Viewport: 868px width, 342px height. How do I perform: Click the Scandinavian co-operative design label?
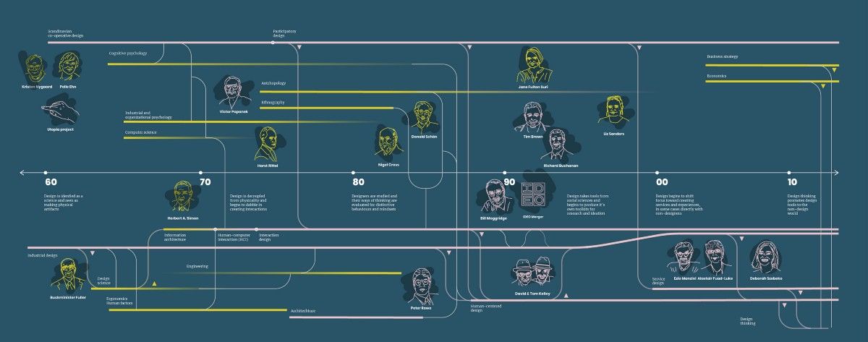(x=67, y=33)
